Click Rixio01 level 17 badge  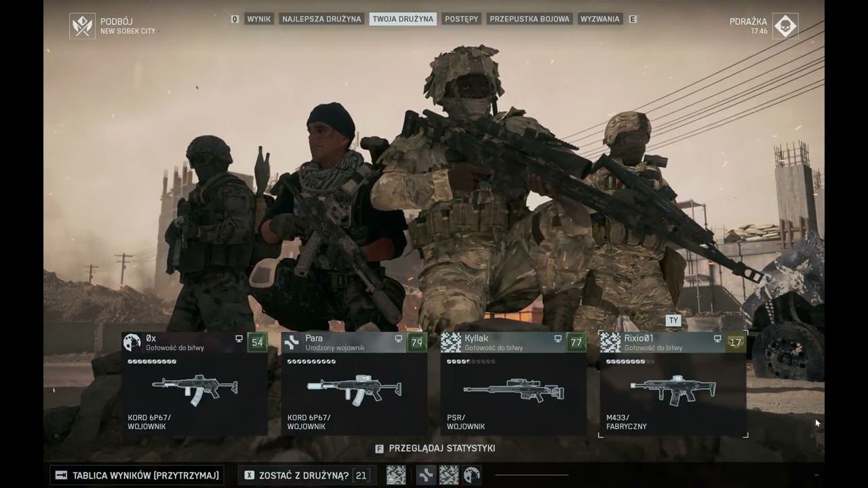point(736,342)
